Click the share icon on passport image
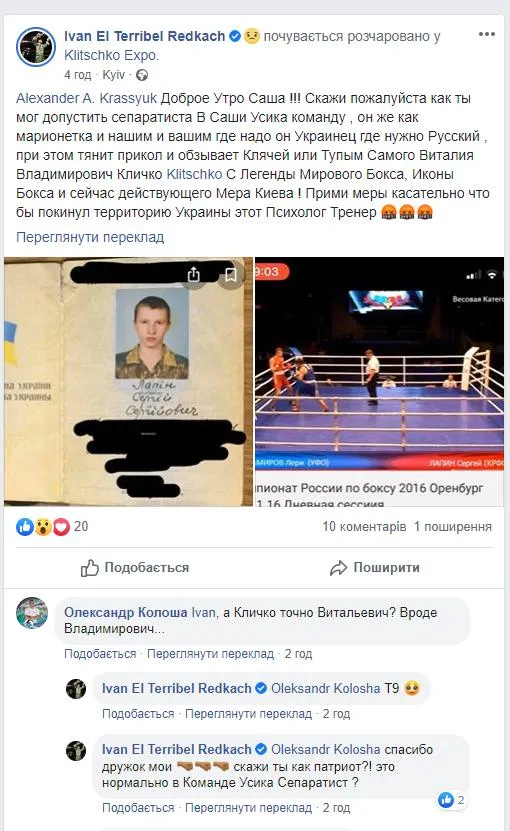Viewport: 510px width, 831px height. tap(194, 274)
